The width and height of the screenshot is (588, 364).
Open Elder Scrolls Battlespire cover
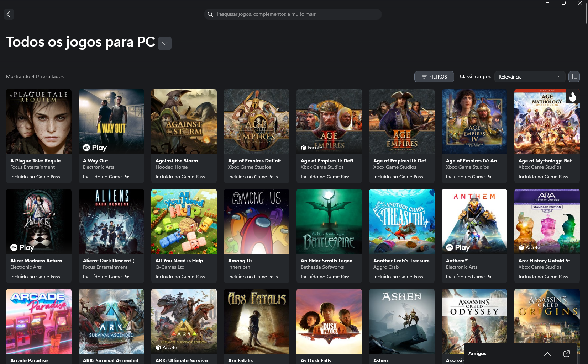click(x=329, y=221)
